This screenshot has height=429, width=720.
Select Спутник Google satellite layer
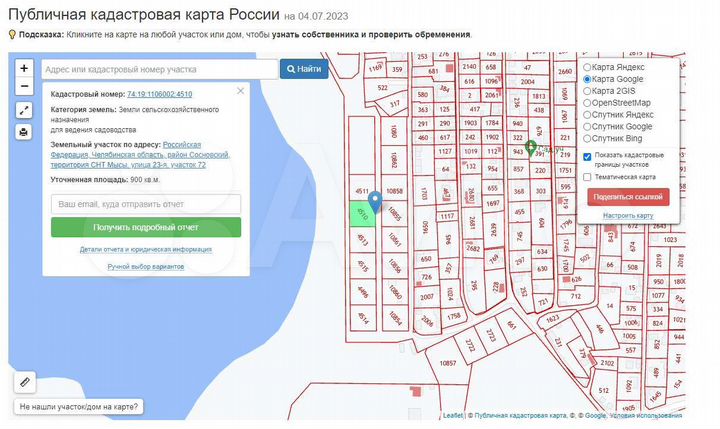[618, 127]
